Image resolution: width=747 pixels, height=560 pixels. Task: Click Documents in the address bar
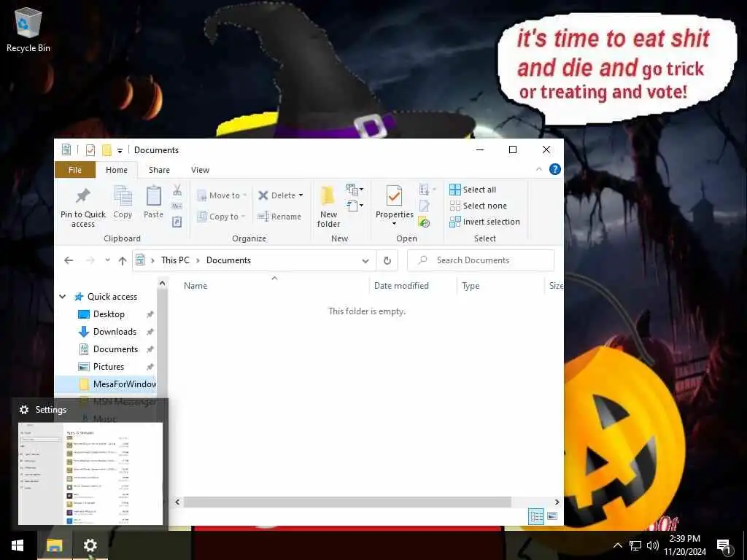pyautogui.click(x=228, y=260)
